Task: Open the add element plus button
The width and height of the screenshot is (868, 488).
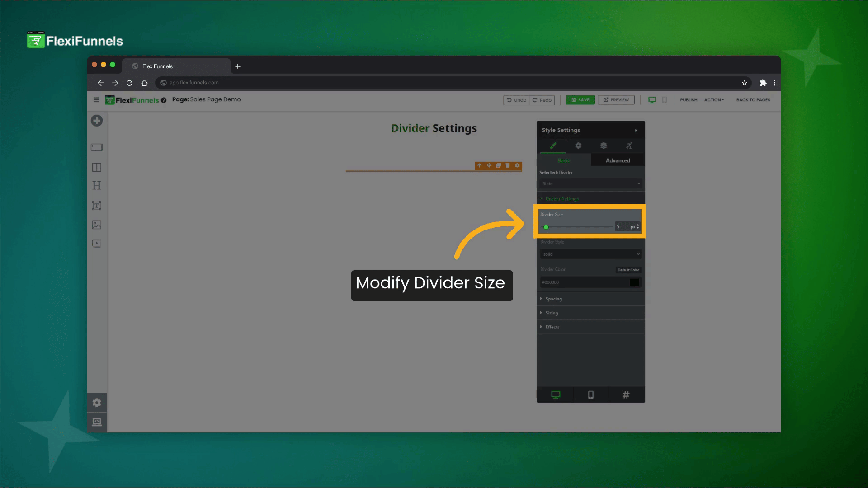Action: click(97, 121)
